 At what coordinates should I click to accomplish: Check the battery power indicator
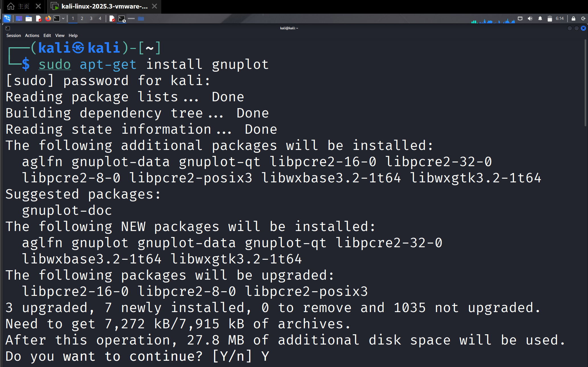550,18
